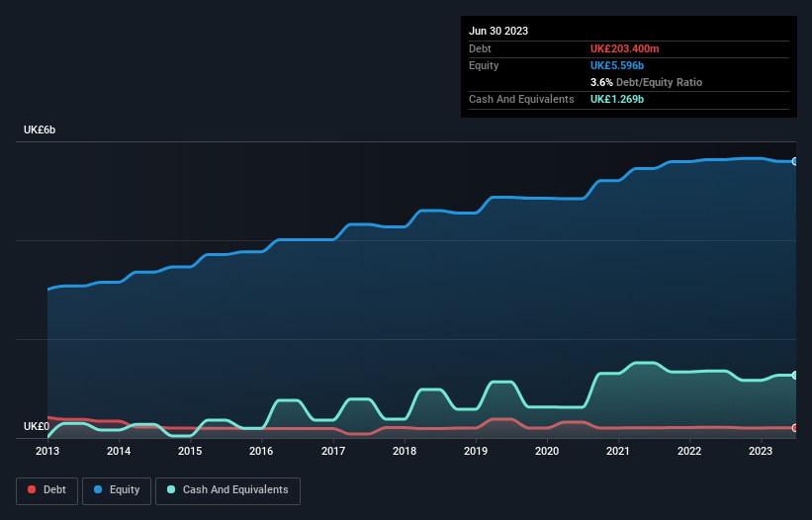Image resolution: width=812 pixels, height=520 pixels.
Task: Click the 2014 x-axis label
Action: coord(119,451)
